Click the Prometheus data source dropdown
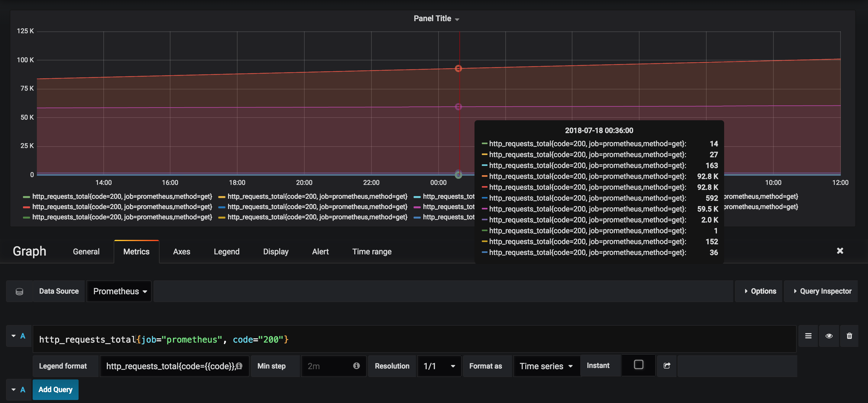Viewport: 868px width, 403px height. coord(118,291)
